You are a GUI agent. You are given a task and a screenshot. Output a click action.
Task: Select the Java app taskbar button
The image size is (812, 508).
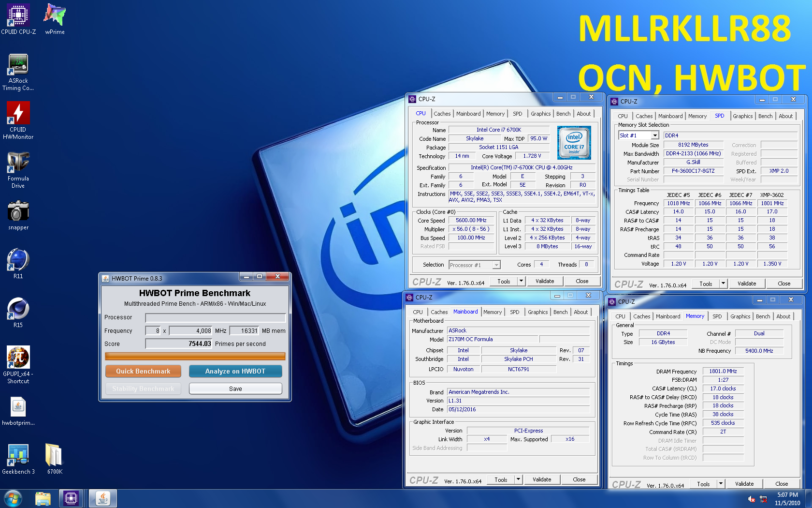tap(102, 498)
